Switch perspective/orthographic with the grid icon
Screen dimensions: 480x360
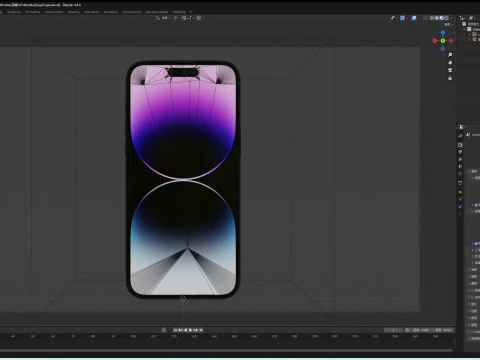pyautogui.click(x=450, y=78)
